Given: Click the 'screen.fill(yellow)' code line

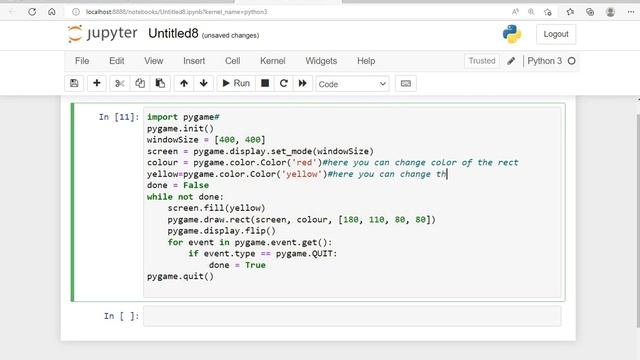Looking at the screenshot, I should (216, 208).
